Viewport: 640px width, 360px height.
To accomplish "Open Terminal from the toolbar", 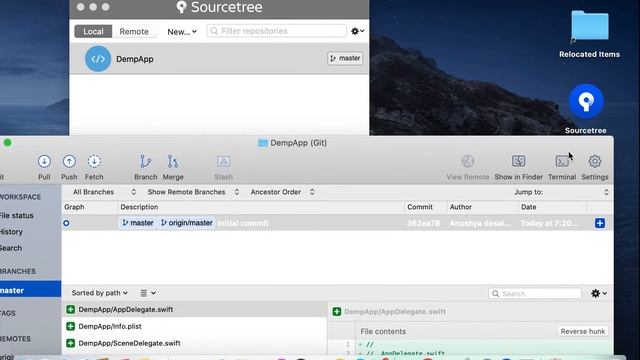I will point(562,161).
